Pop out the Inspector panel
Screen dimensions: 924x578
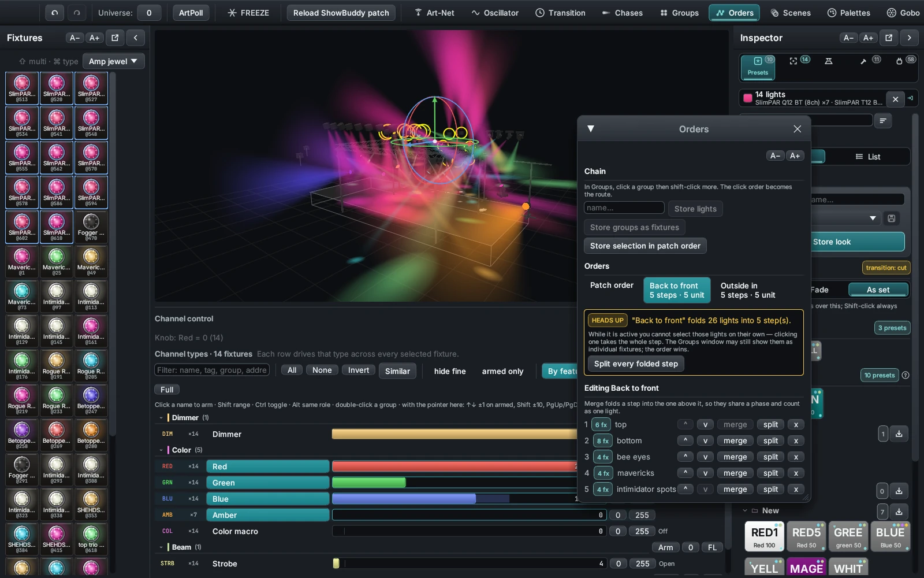(889, 38)
